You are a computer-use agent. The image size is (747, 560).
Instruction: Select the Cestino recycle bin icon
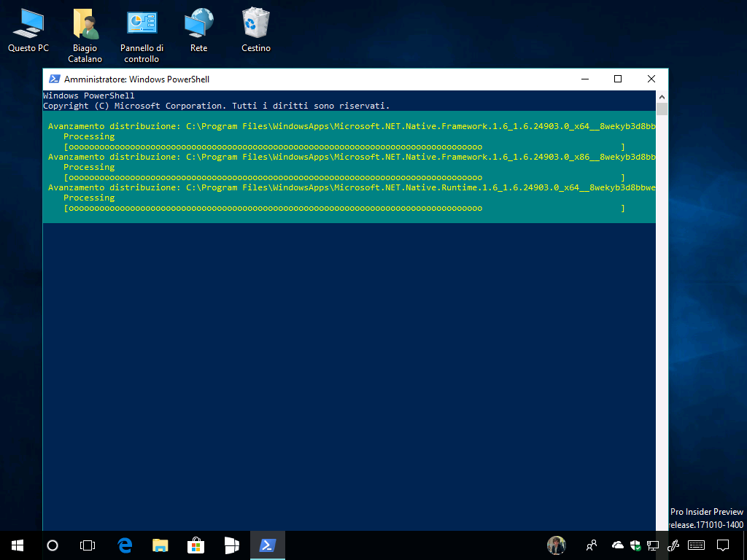(256, 30)
